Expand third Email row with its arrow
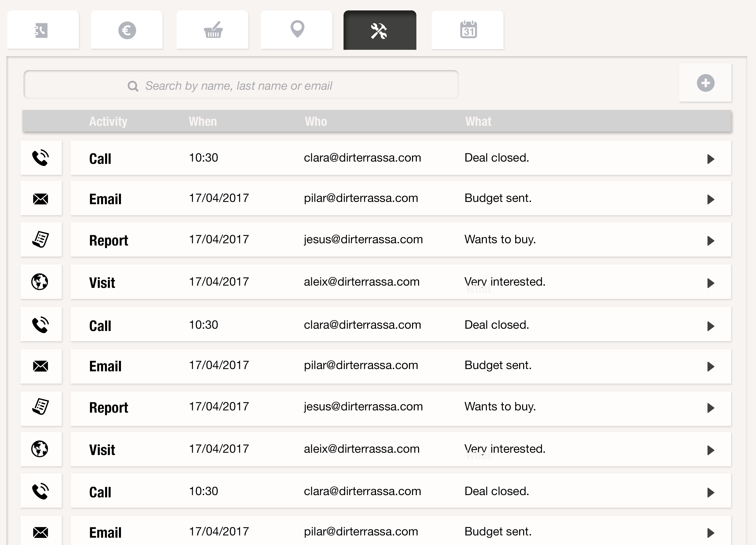756x545 pixels. (x=711, y=533)
